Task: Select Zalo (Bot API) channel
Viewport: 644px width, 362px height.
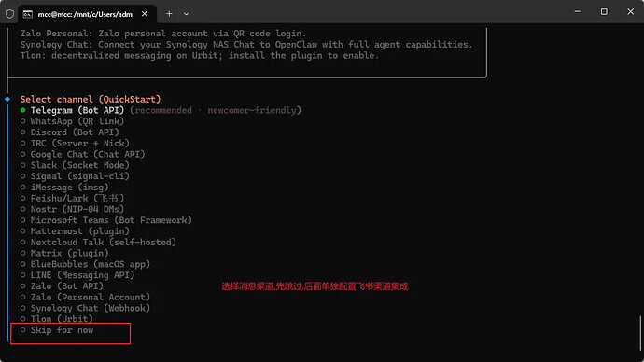Action: tap(62, 286)
